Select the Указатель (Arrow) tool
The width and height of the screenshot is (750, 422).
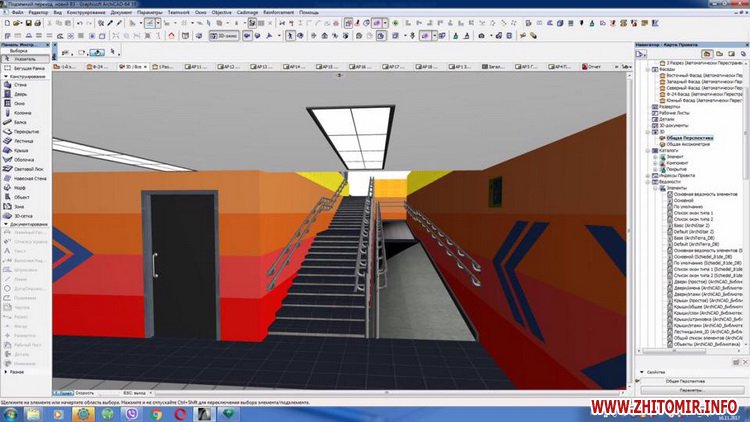point(22,59)
